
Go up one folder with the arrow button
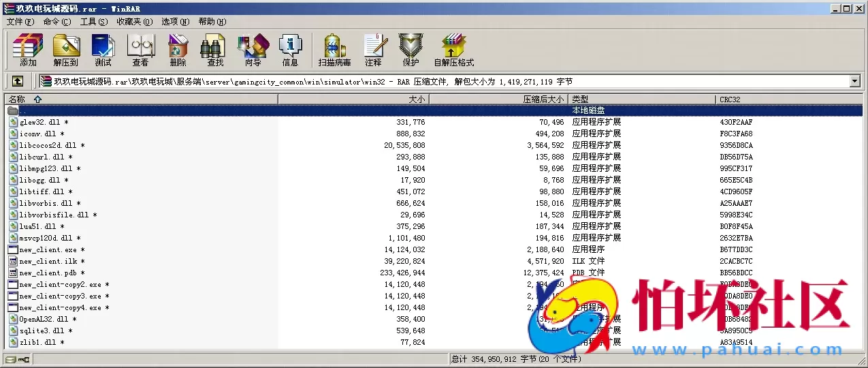(18, 81)
